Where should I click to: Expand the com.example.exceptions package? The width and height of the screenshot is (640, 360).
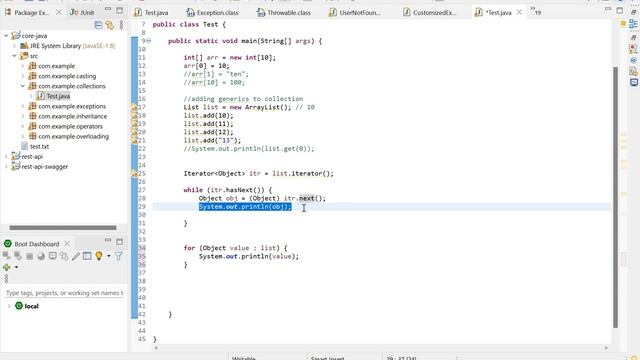(x=23, y=106)
